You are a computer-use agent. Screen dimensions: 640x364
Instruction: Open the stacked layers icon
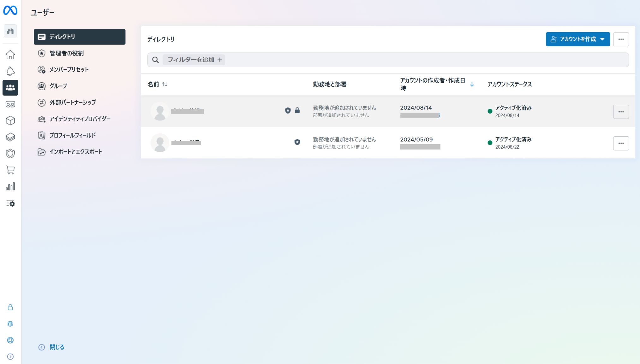10,137
